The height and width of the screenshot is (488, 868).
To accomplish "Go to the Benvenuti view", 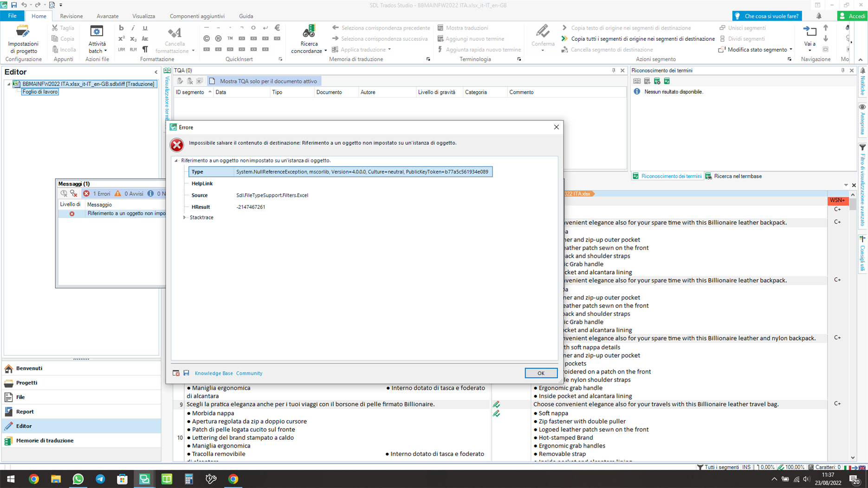I will pyautogui.click(x=81, y=368).
